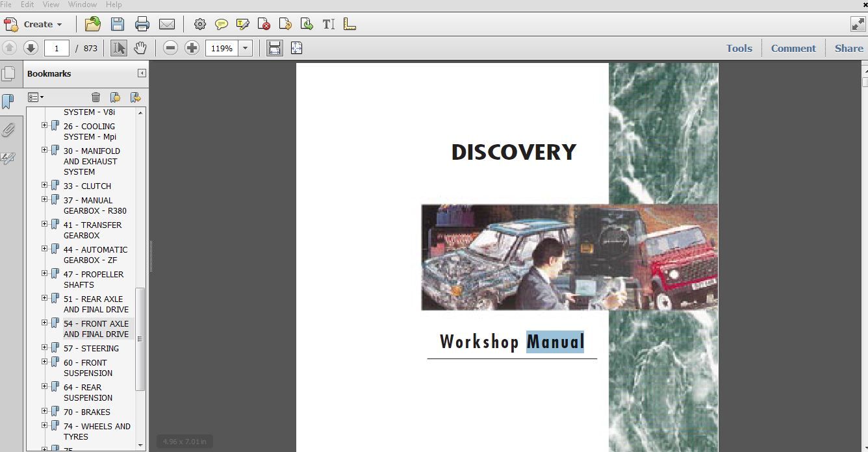Select the Edit Text tool

tap(329, 25)
